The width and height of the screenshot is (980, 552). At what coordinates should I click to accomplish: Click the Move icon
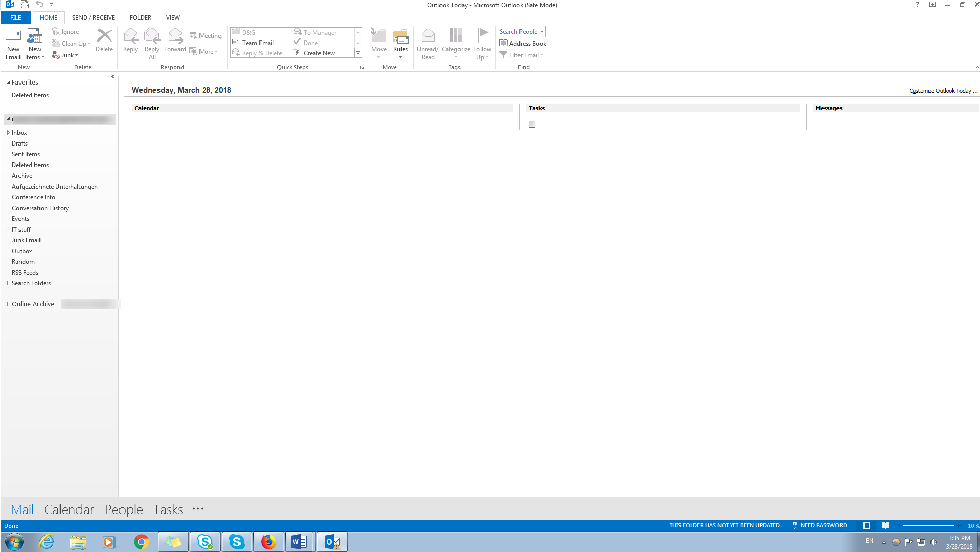(x=378, y=44)
